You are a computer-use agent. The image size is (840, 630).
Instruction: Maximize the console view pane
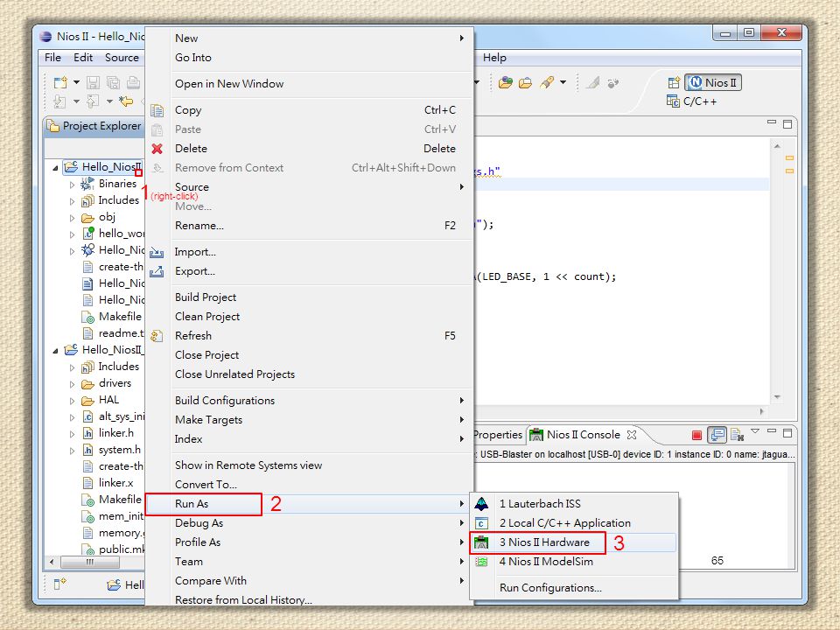tap(787, 432)
